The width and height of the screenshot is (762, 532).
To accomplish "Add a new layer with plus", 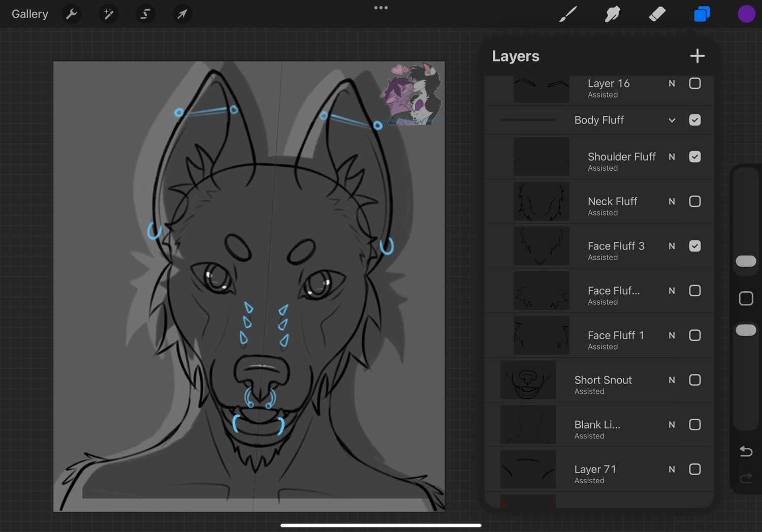I will pyautogui.click(x=697, y=56).
